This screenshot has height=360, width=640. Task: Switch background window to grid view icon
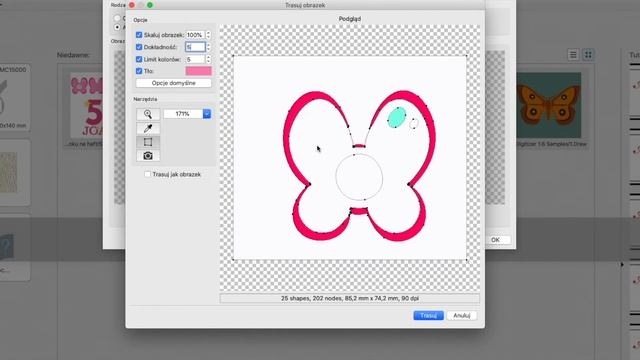(x=588, y=55)
